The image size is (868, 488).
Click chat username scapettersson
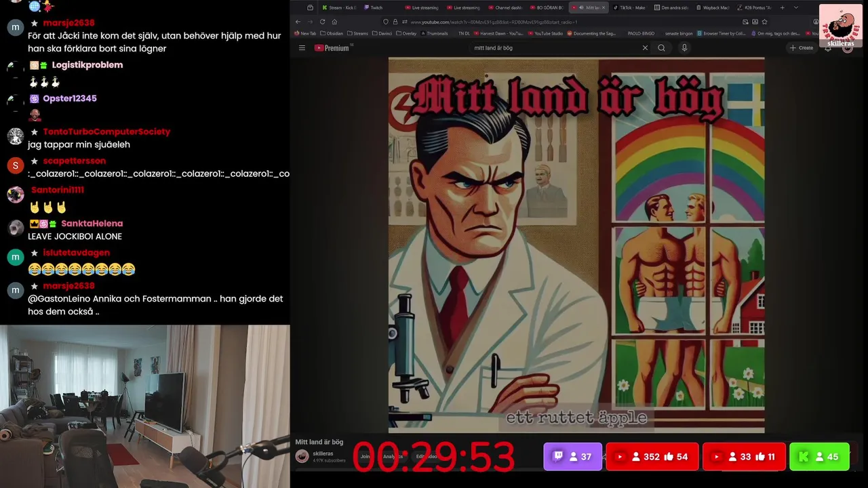74,161
